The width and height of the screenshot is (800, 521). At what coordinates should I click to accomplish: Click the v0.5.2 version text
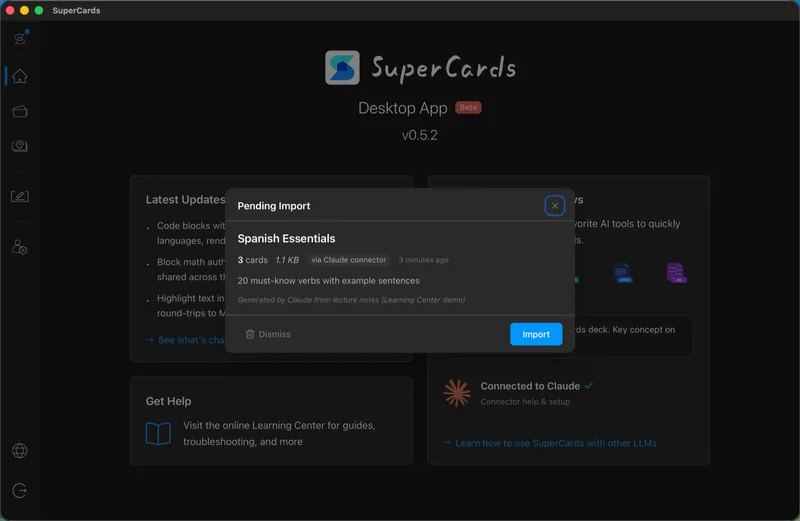coord(419,135)
